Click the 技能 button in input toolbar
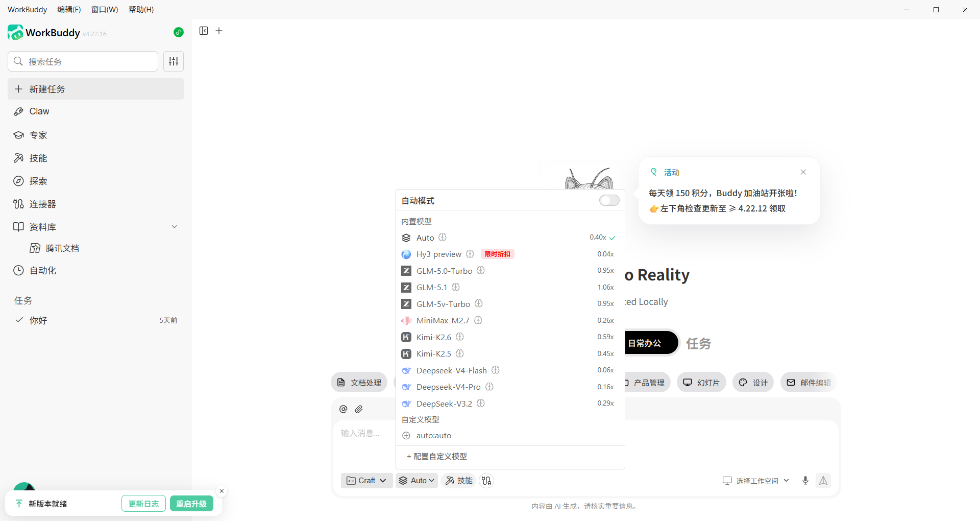980x521 pixels. pyautogui.click(x=459, y=481)
